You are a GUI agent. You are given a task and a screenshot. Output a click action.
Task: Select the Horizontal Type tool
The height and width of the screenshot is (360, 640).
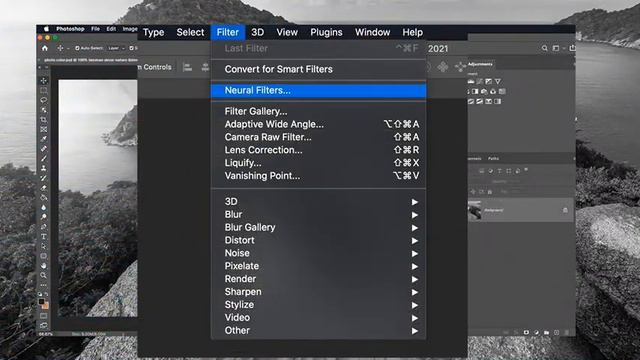coord(44,236)
